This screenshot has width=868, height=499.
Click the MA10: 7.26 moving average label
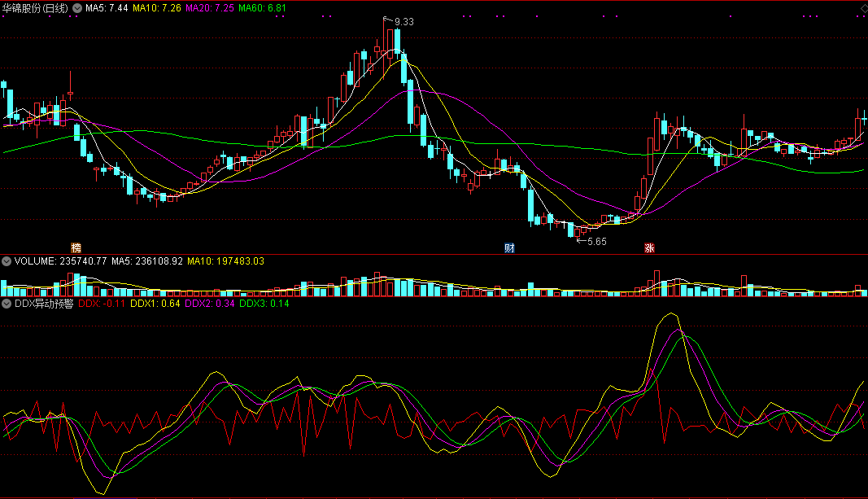(157, 8)
